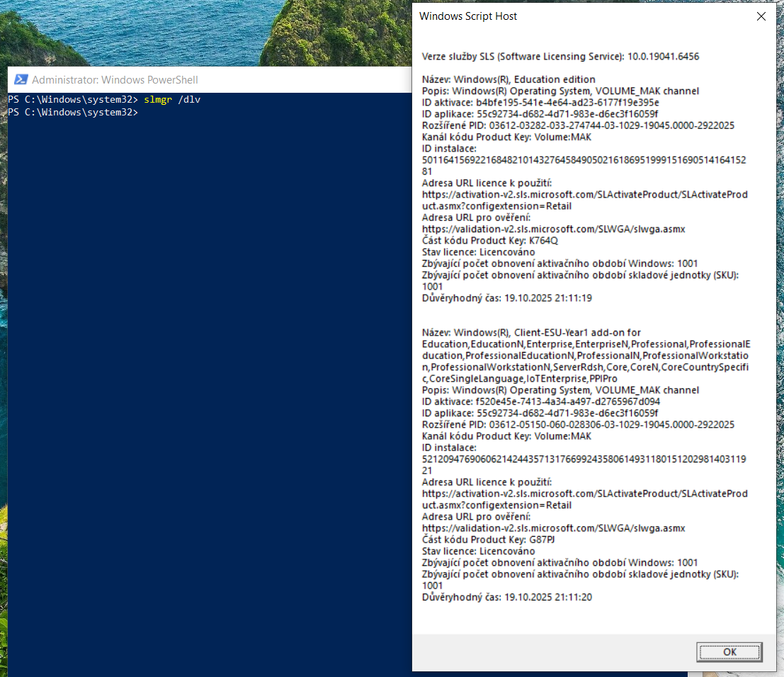The height and width of the screenshot is (677, 784).
Task: Close the Windows Script Host dialog
Action: coord(761,16)
